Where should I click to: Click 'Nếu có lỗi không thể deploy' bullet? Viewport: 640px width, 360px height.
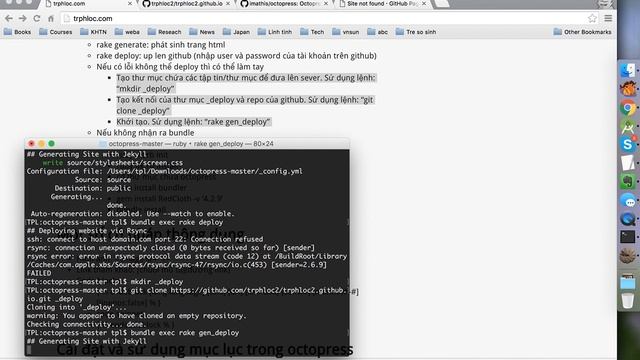180,67
